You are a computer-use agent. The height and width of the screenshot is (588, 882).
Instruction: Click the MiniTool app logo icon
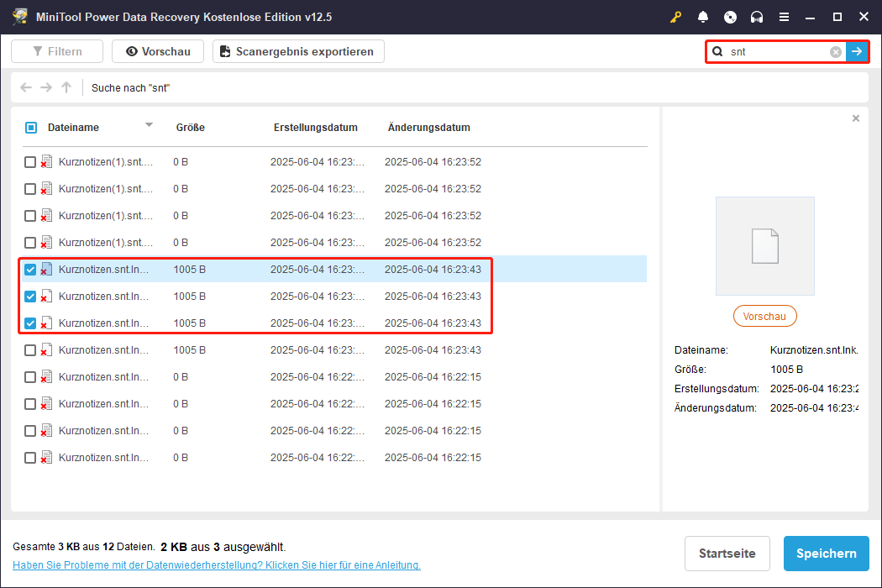(19, 16)
